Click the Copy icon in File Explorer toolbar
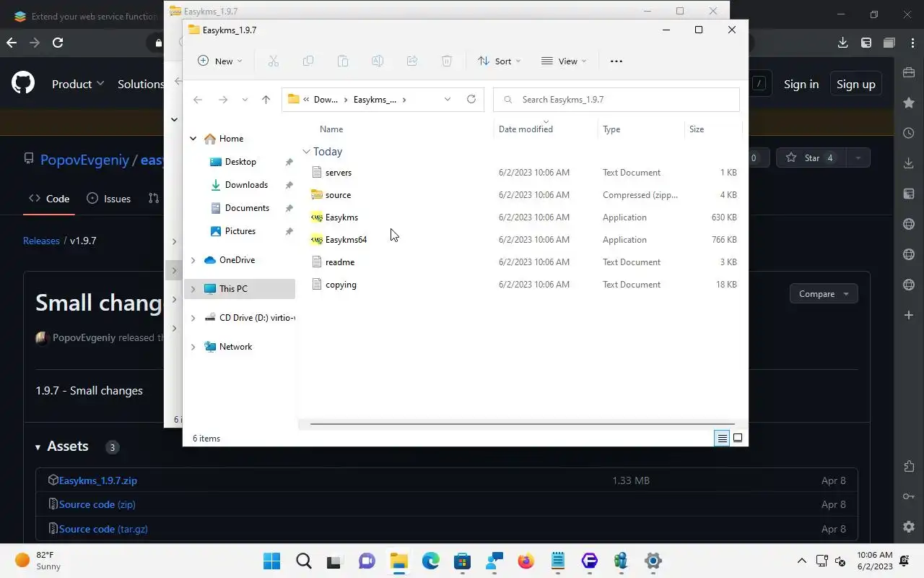Image resolution: width=924 pixels, height=578 pixels. pyautogui.click(x=308, y=61)
